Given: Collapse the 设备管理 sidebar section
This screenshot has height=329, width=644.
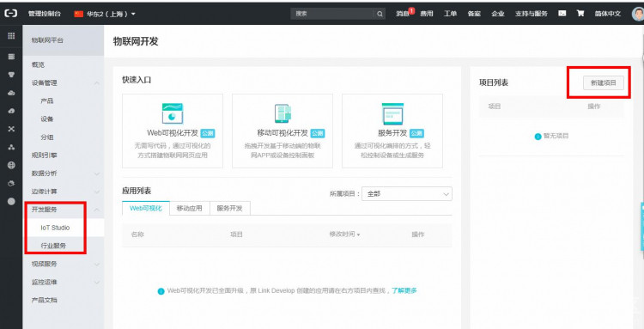Looking at the screenshot, I should [x=96, y=83].
